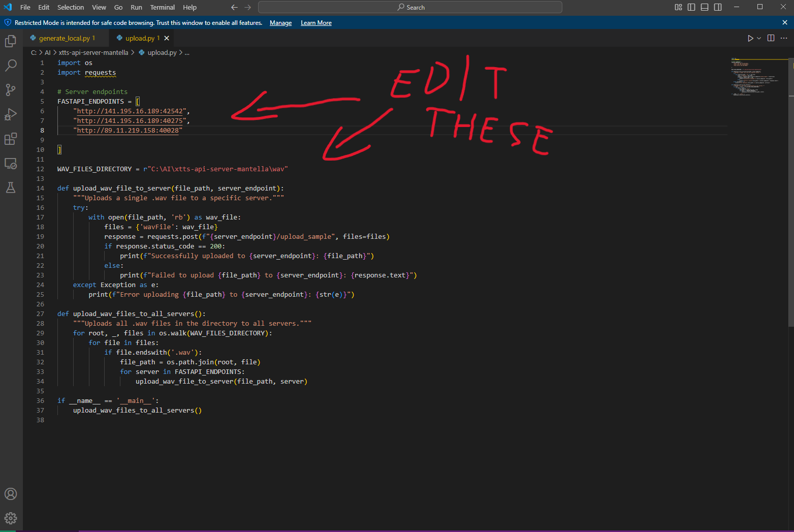Open the Testing flask icon view

[11, 187]
